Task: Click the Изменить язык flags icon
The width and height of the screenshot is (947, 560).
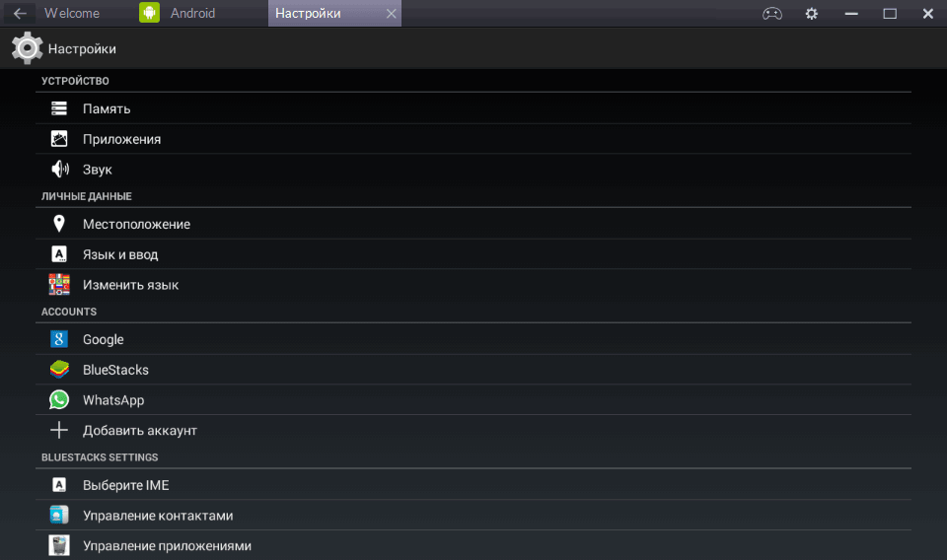Action: click(59, 284)
